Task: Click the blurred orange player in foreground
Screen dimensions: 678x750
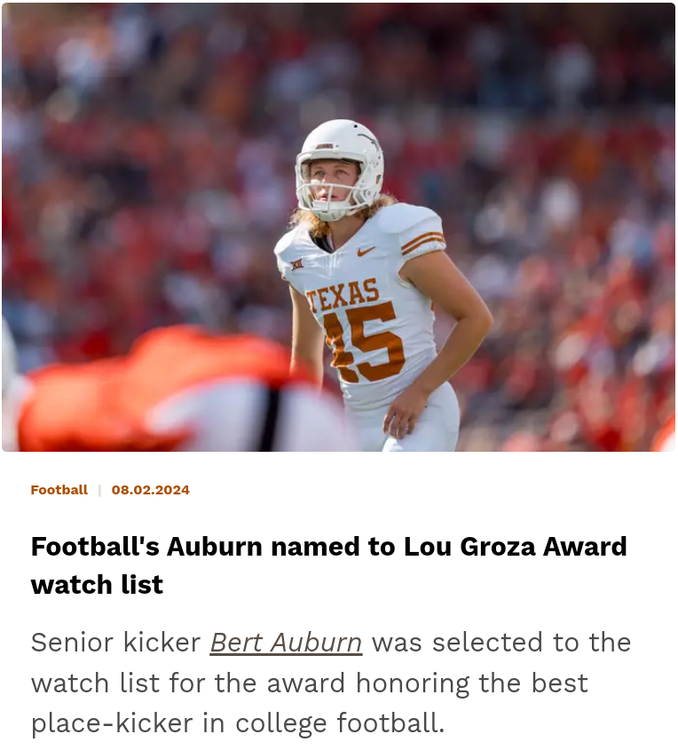Action: (160, 395)
